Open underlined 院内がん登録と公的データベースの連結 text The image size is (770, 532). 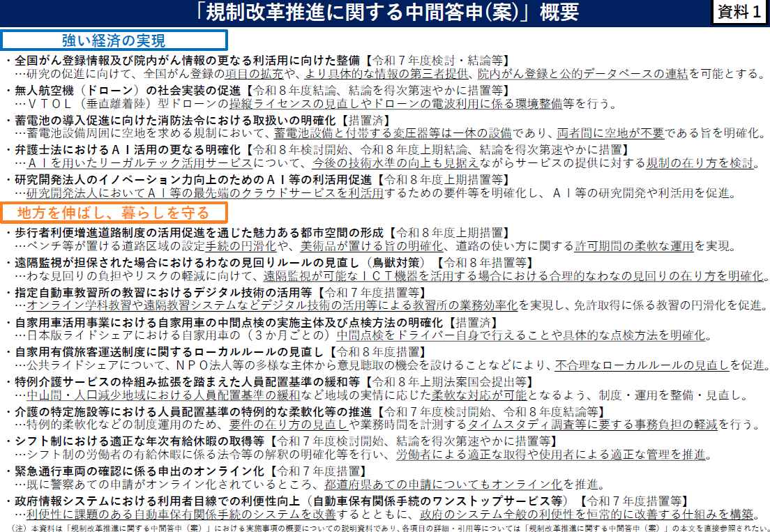583,73
